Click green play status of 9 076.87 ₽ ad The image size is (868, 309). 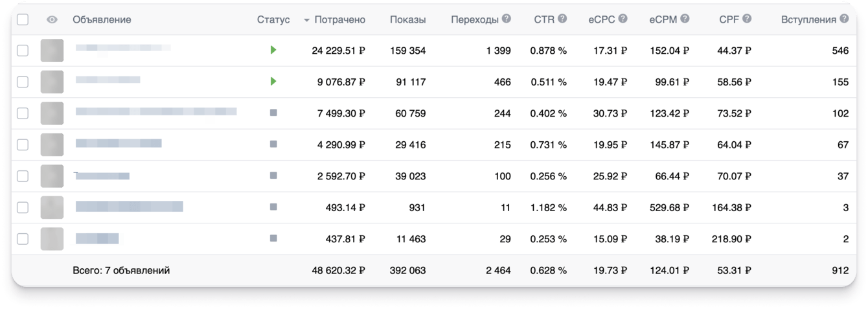coord(273,82)
